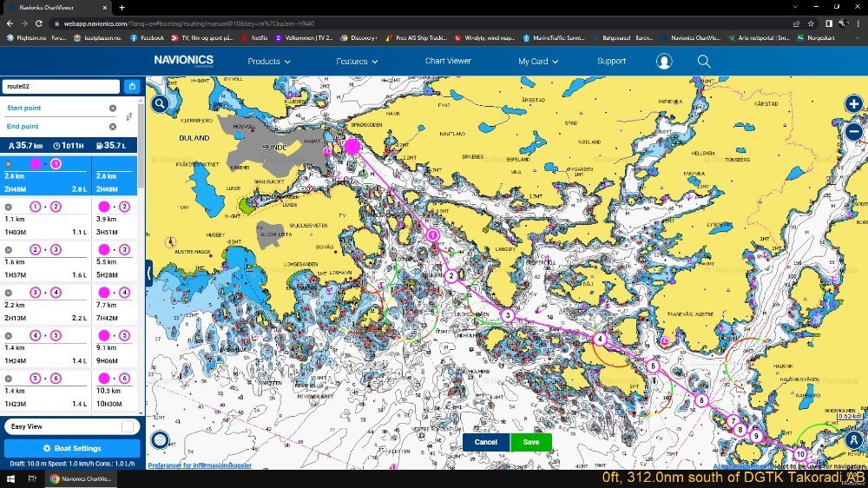
Task: Zoom out with the minus button
Action: pyautogui.click(x=853, y=131)
